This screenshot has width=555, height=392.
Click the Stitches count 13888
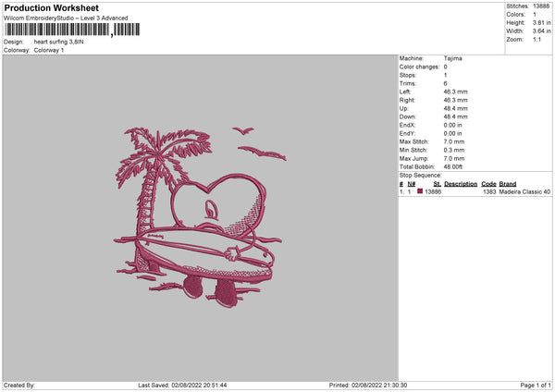(543, 6)
